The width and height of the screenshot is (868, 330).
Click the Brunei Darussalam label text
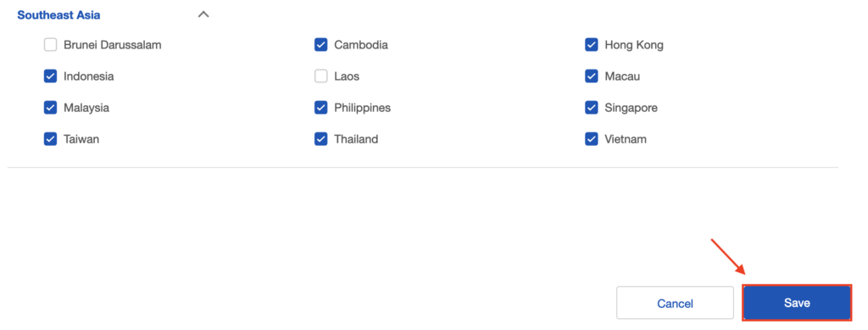click(113, 45)
